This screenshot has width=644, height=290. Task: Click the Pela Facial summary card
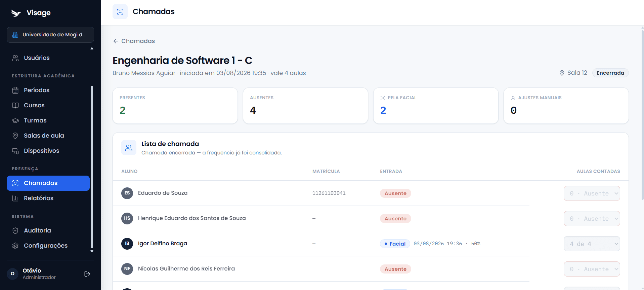pyautogui.click(x=436, y=106)
